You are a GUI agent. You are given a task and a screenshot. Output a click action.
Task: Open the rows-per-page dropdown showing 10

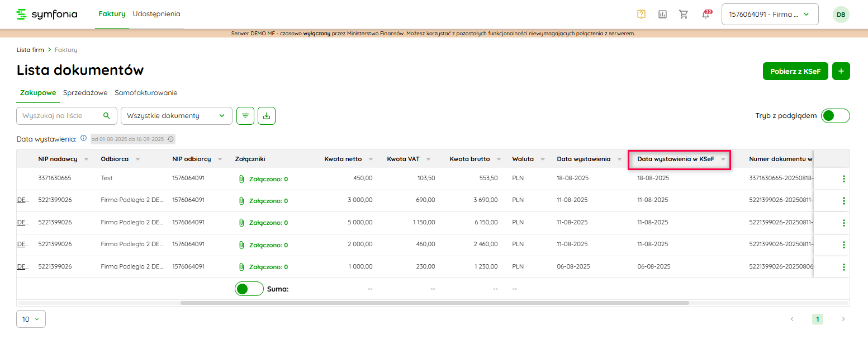[x=31, y=319]
